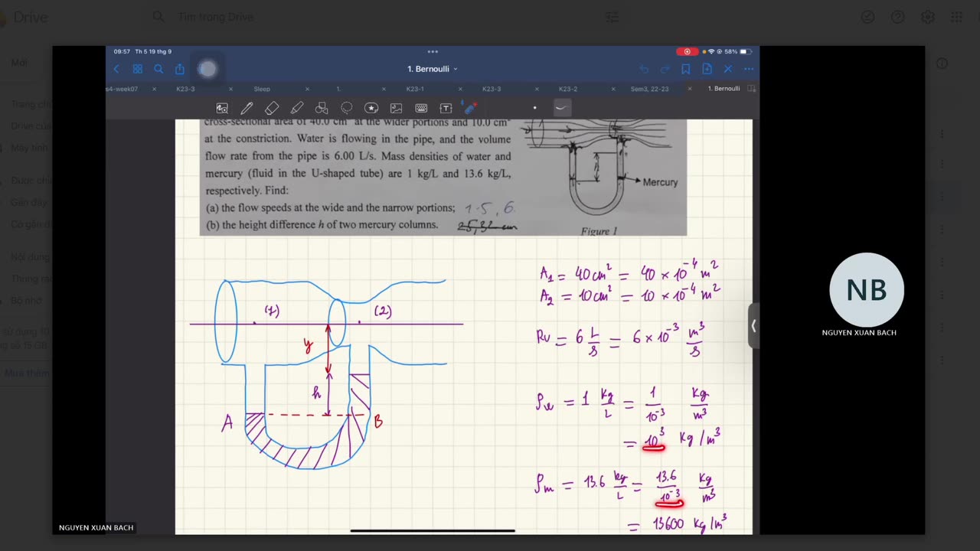Select the Shapes tool

322,108
